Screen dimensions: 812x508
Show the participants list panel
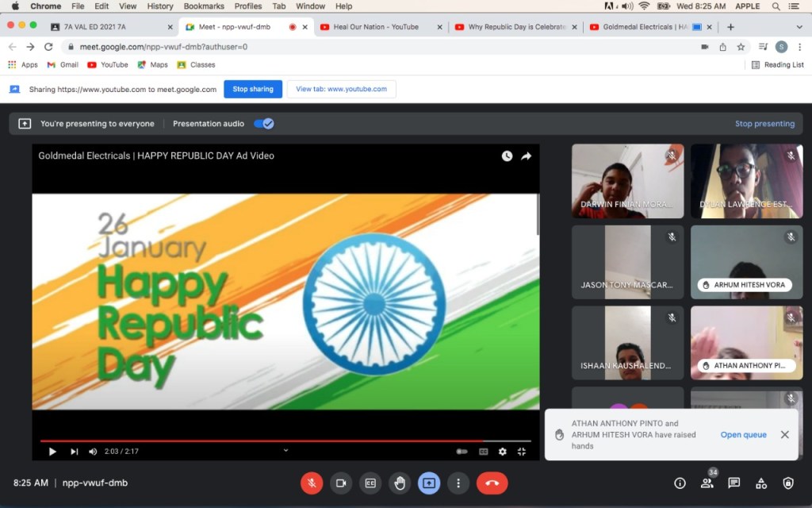pos(707,483)
